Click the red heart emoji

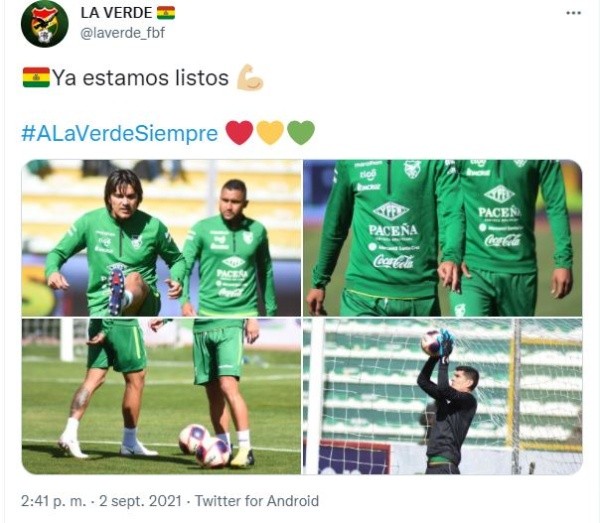point(240,133)
